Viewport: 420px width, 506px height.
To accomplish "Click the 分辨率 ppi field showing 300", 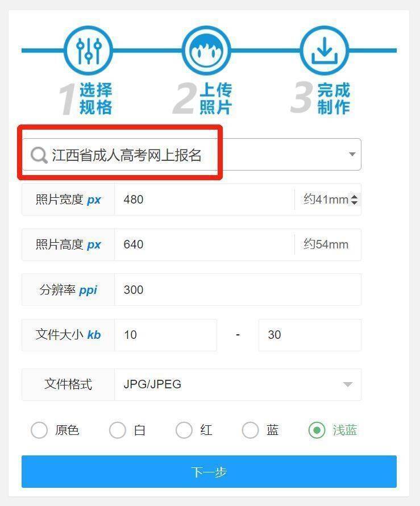I will click(238, 289).
